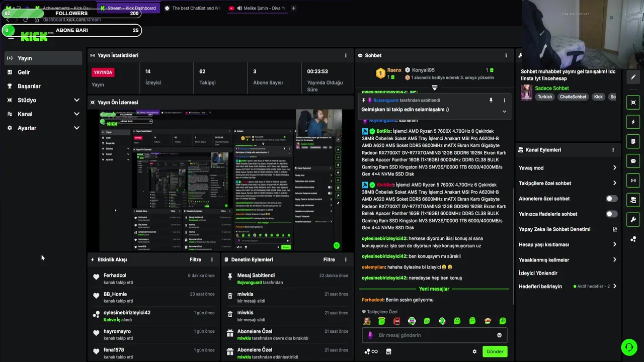Toggle Abonelere özel sohbet switch

click(x=611, y=199)
